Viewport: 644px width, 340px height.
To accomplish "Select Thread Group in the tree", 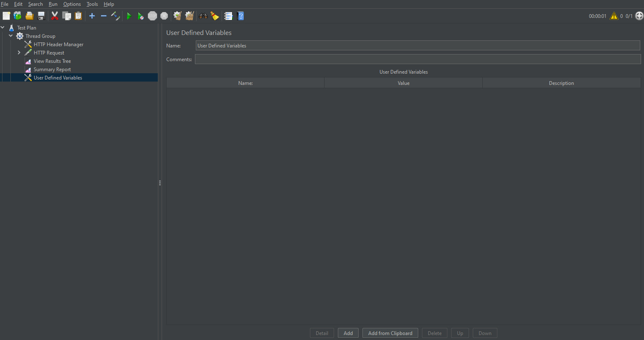I will 40,36.
